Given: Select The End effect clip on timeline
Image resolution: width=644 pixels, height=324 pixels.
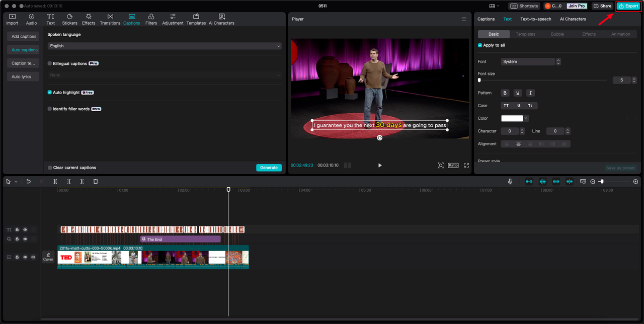Looking at the screenshot, I should (x=180, y=239).
